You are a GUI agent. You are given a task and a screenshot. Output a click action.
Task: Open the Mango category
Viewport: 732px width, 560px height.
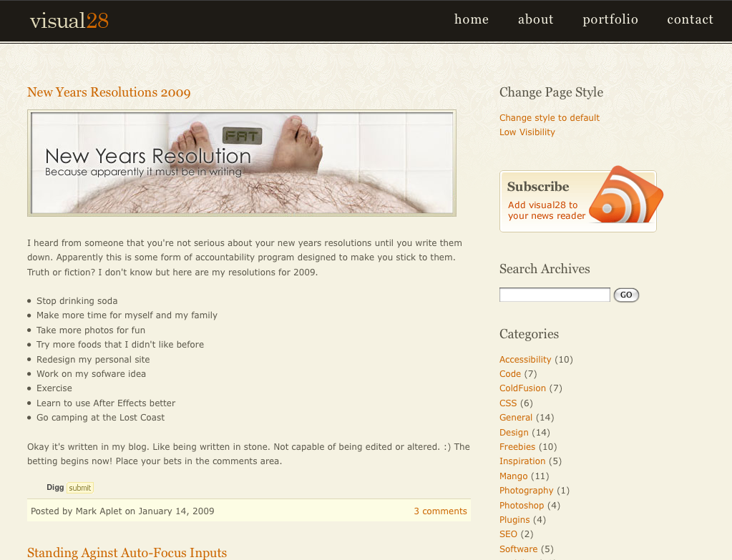coord(514,476)
